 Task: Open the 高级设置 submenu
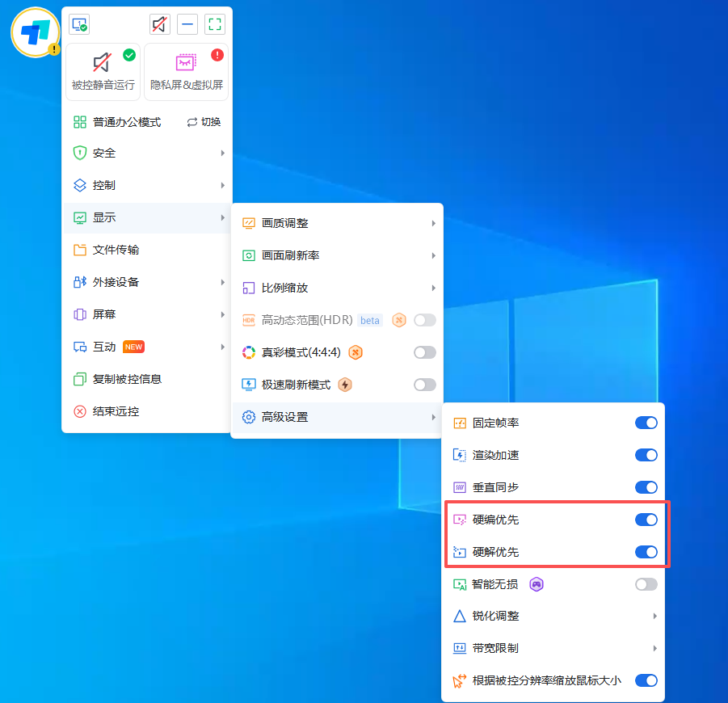coord(338,417)
